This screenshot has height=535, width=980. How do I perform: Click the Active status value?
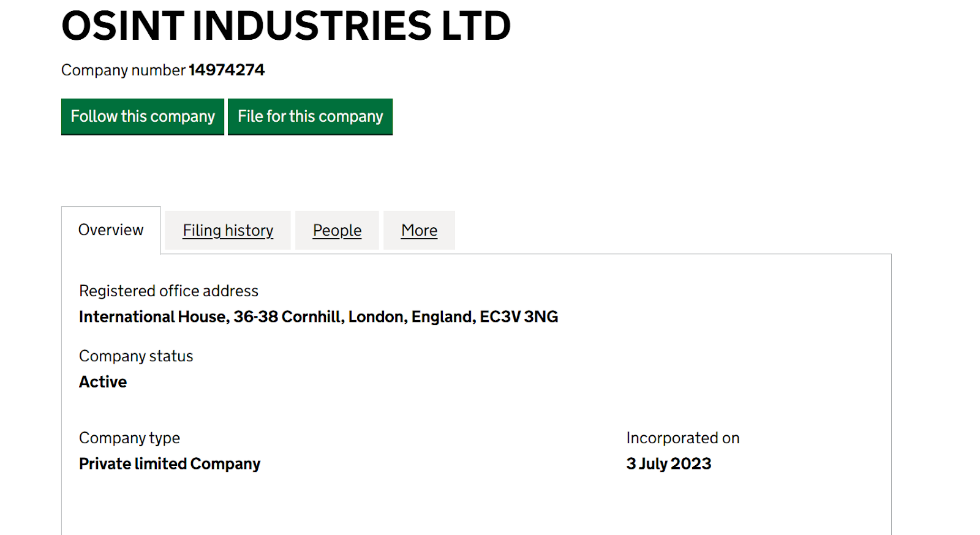point(103,382)
